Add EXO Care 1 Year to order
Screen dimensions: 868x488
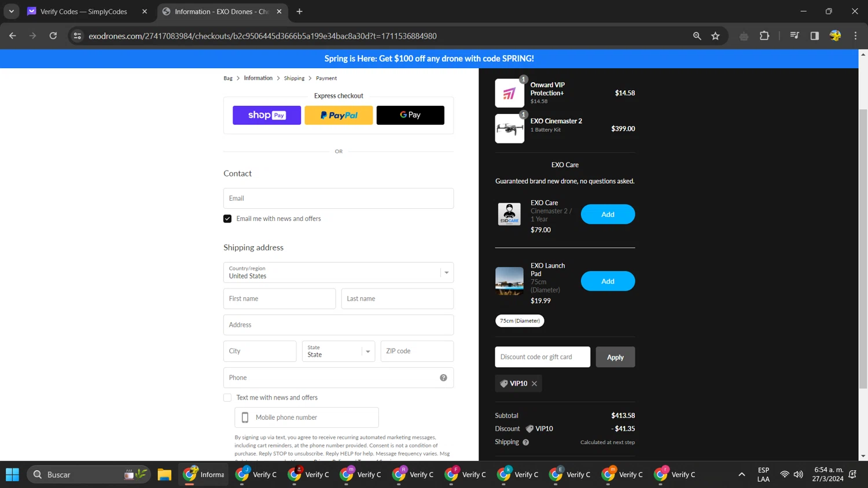click(x=608, y=215)
